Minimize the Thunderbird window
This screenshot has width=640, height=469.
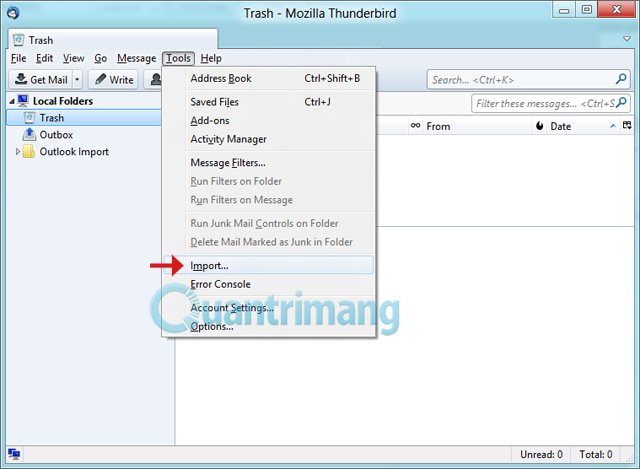(x=564, y=11)
